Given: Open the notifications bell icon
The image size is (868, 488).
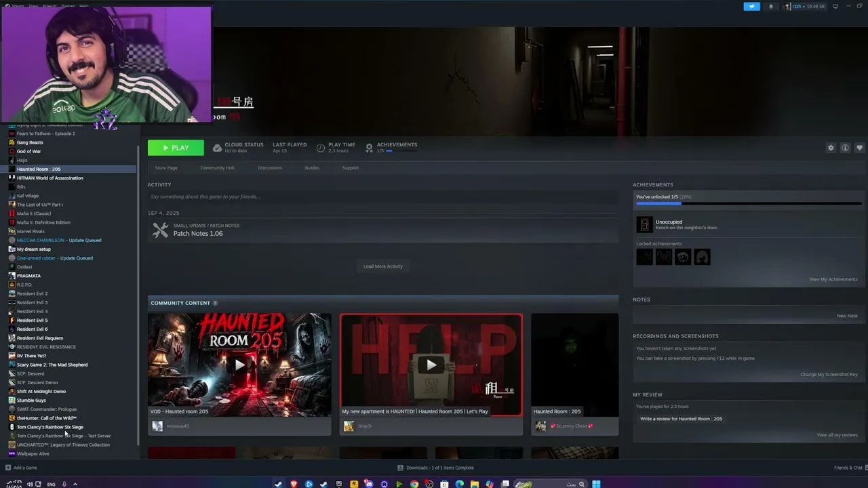Looking at the screenshot, I should point(770,6).
